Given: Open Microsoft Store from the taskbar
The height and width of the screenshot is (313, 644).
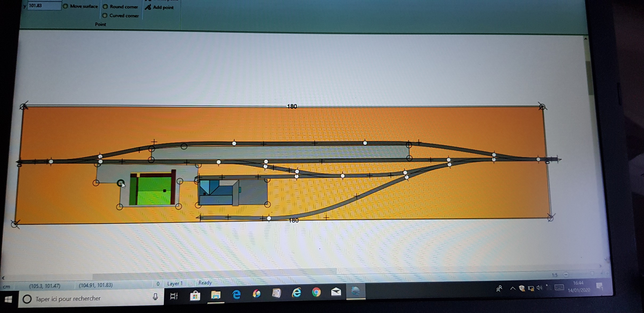Looking at the screenshot, I should [x=195, y=295].
